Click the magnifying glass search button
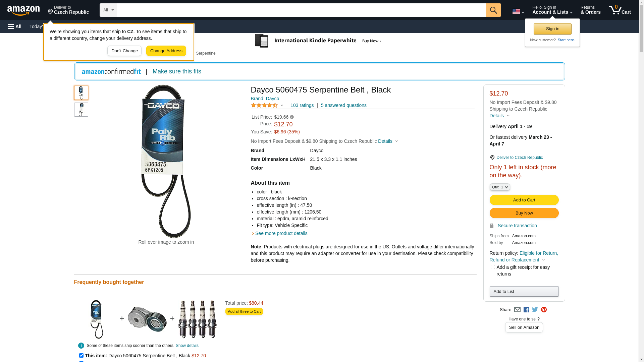Image resolution: width=644 pixels, height=362 pixels. (x=493, y=10)
